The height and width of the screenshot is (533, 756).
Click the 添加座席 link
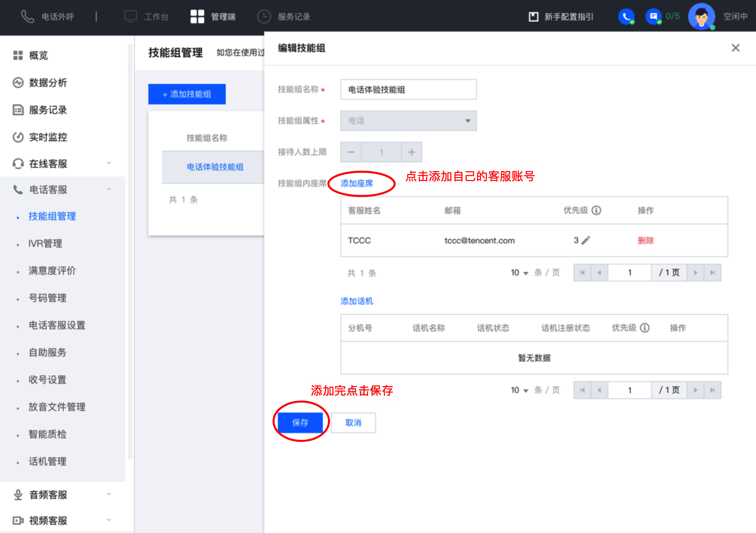coord(357,183)
